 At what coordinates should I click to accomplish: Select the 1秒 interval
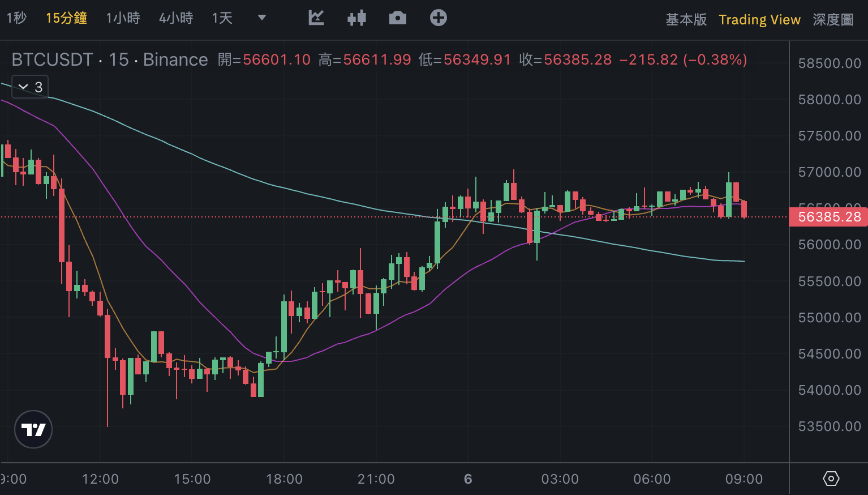[16, 18]
